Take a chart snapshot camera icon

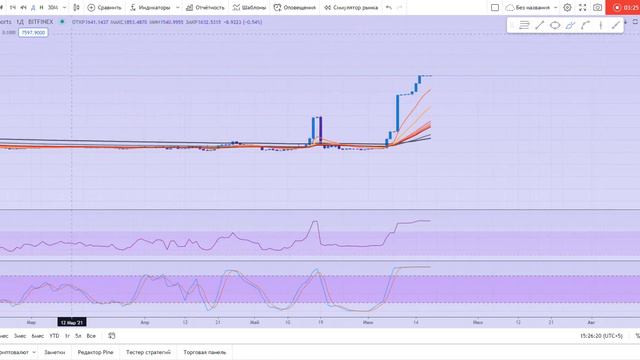pos(597,7)
